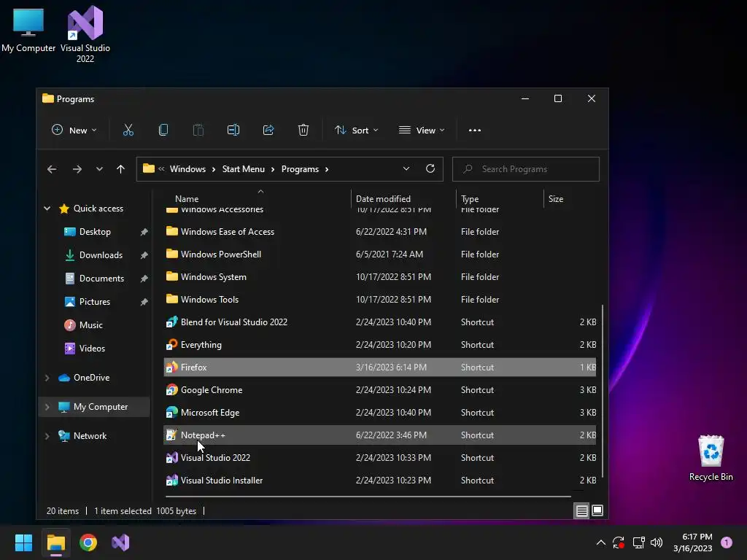Viewport: 747px width, 560px height.
Task: Select the Windows System folder
Action: 379,276
